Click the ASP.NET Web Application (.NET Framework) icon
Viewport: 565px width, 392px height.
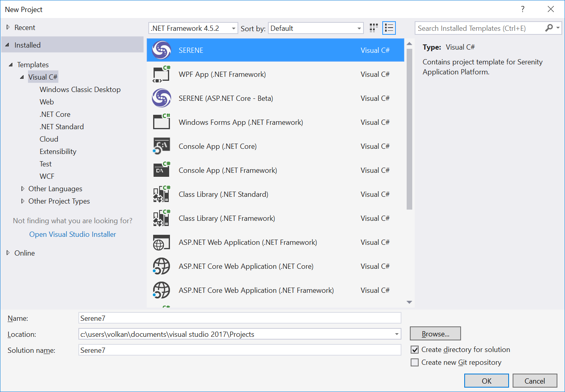(x=162, y=242)
